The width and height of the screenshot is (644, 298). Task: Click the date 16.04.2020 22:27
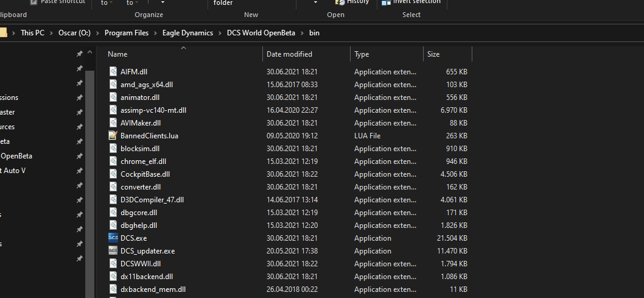pyautogui.click(x=292, y=110)
